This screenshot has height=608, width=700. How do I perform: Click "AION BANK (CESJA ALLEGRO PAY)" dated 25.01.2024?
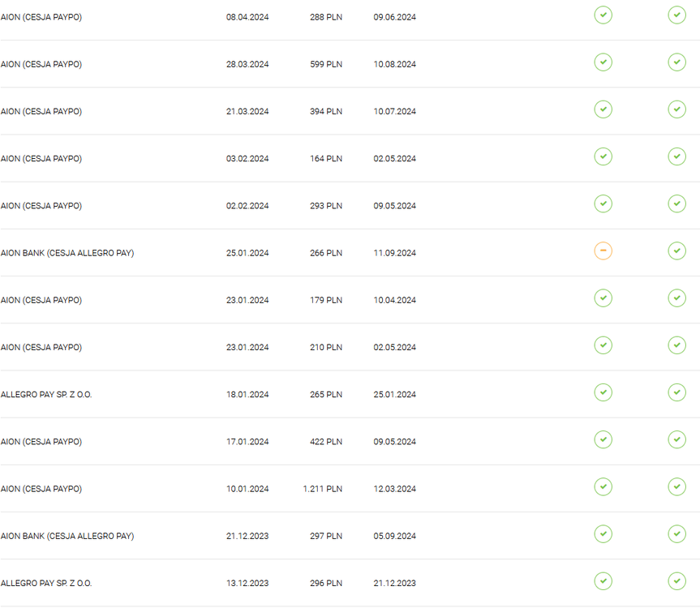(67, 253)
